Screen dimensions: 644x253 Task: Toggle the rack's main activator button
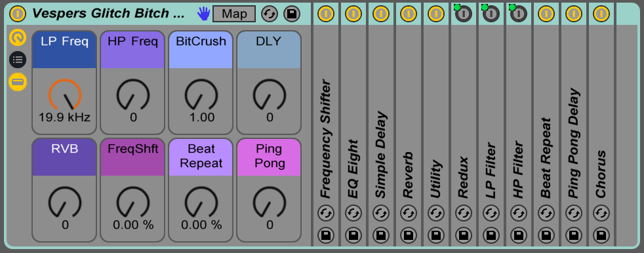pos(18,14)
